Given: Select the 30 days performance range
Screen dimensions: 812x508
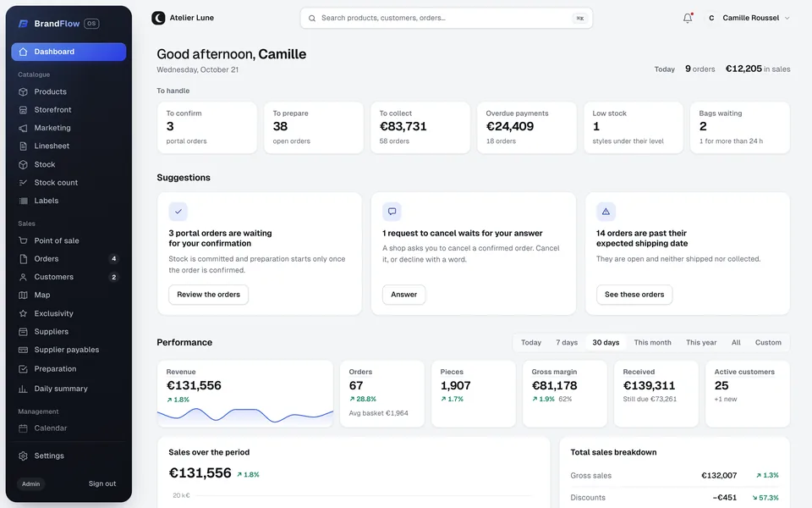Looking at the screenshot, I should click(606, 343).
